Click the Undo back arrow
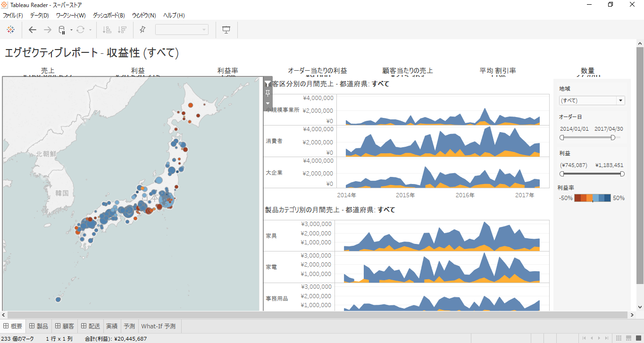644x343 pixels. coord(32,29)
